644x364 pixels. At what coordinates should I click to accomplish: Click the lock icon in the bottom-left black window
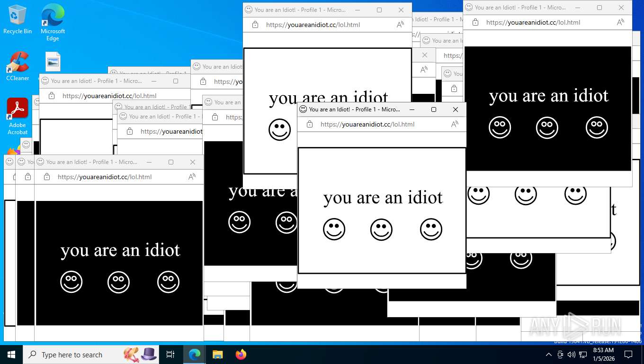46,177
